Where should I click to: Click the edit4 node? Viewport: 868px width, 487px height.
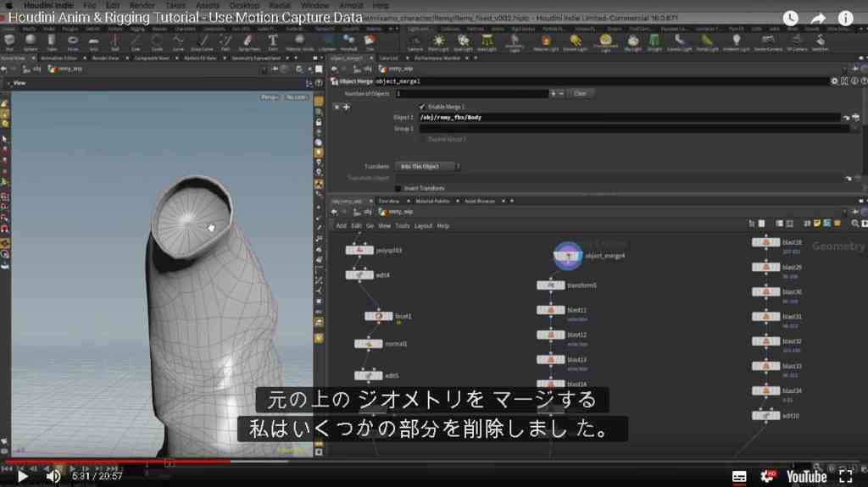(359, 275)
